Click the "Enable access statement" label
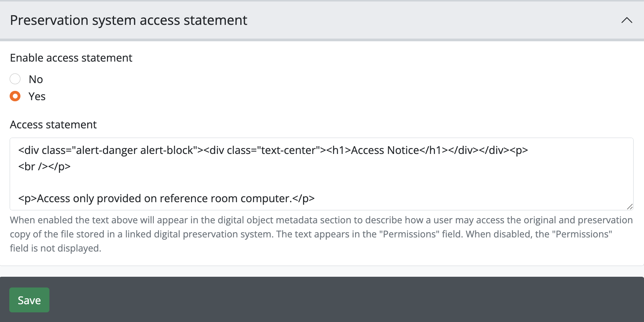The image size is (644, 322). point(71,58)
